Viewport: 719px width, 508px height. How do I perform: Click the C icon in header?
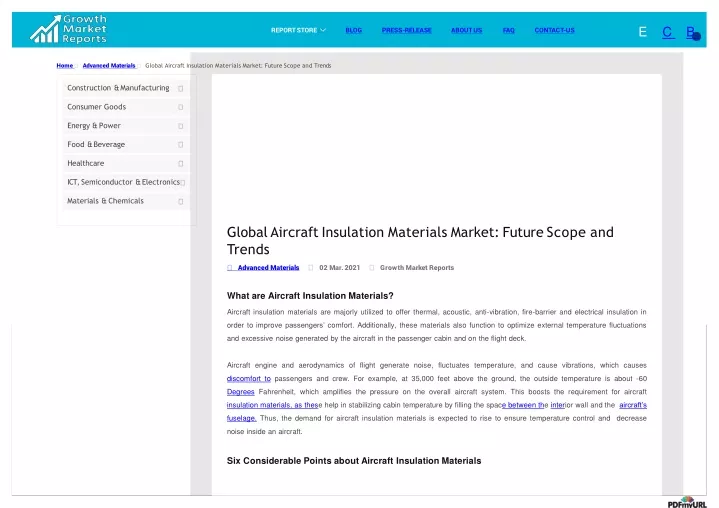pyautogui.click(x=667, y=32)
